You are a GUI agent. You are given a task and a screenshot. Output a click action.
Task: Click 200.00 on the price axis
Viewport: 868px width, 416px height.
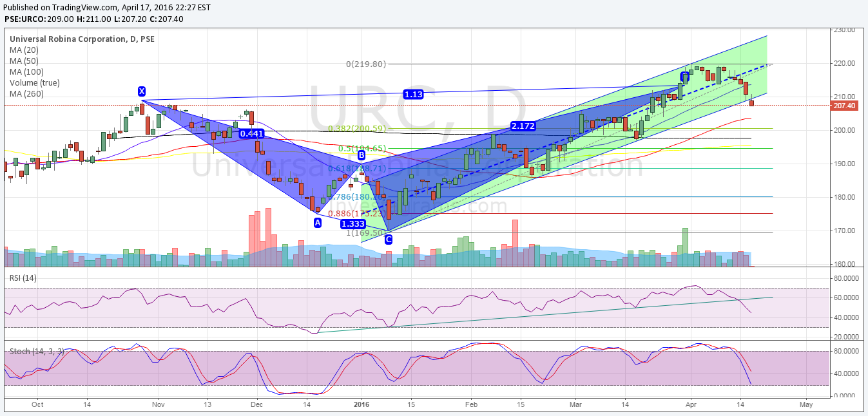(843, 131)
